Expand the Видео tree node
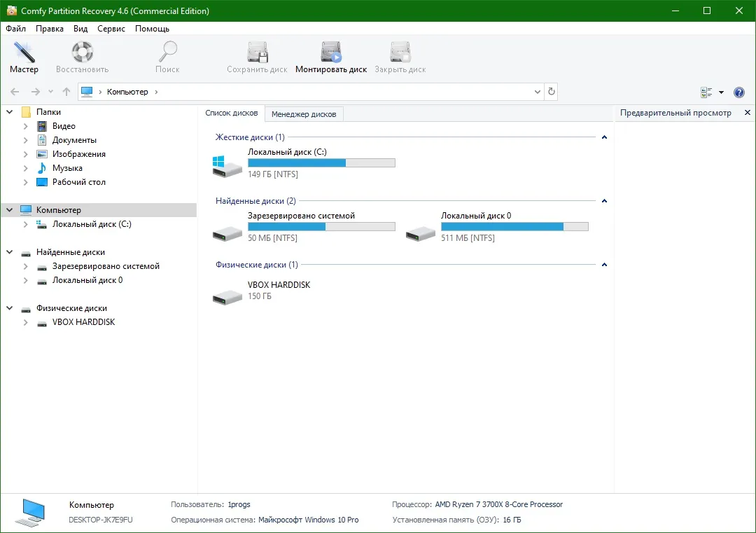Viewport: 756px width, 533px height. click(26, 126)
